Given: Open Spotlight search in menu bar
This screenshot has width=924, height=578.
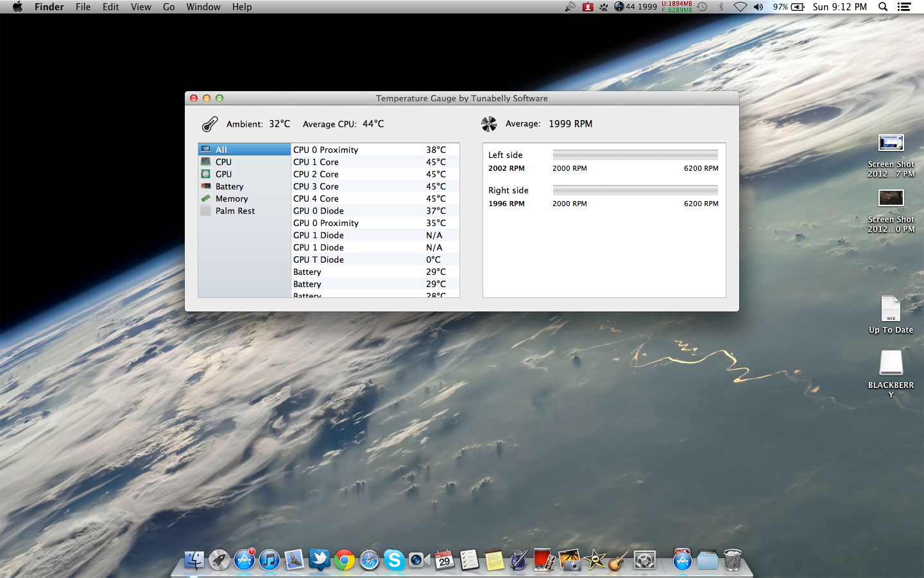Looking at the screenshot, I should pos(883,7).
